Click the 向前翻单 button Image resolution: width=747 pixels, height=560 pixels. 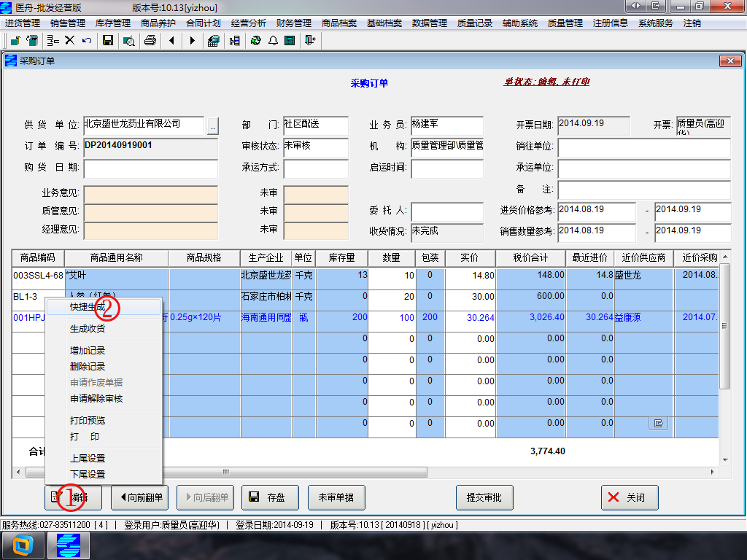[139, 497]
